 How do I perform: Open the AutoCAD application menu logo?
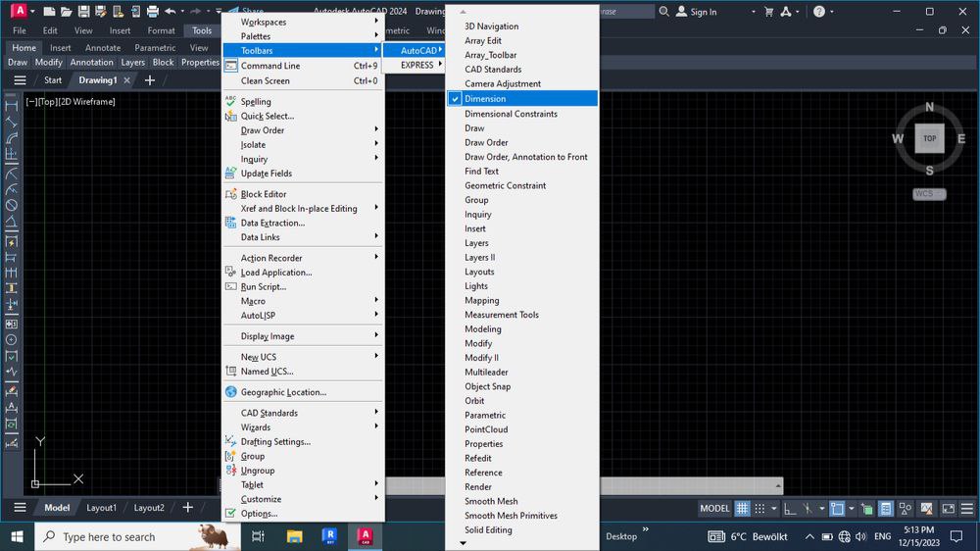(x=19, y=11)
